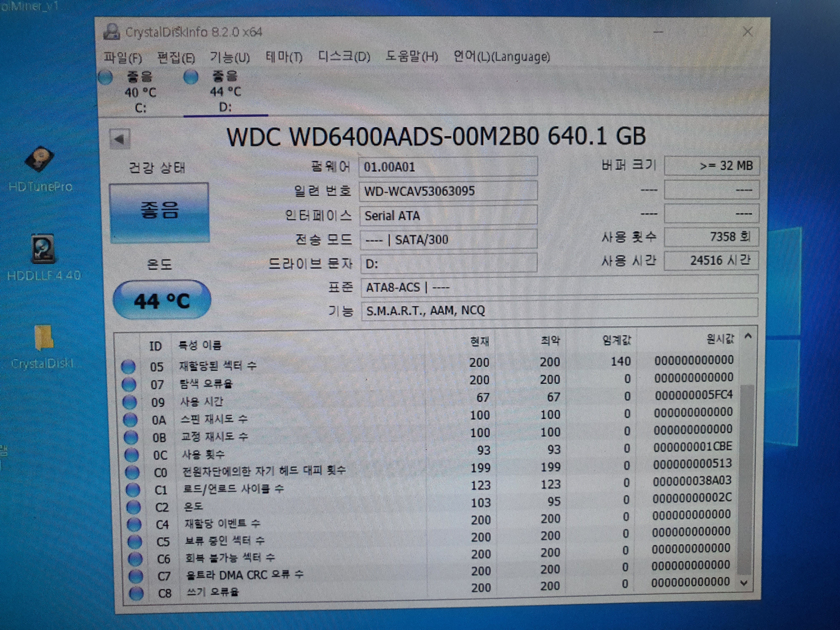Open the 편집(E) menu
Viewport: 840px width, 630px height.
pyautogui.click(x=176, y=58)
